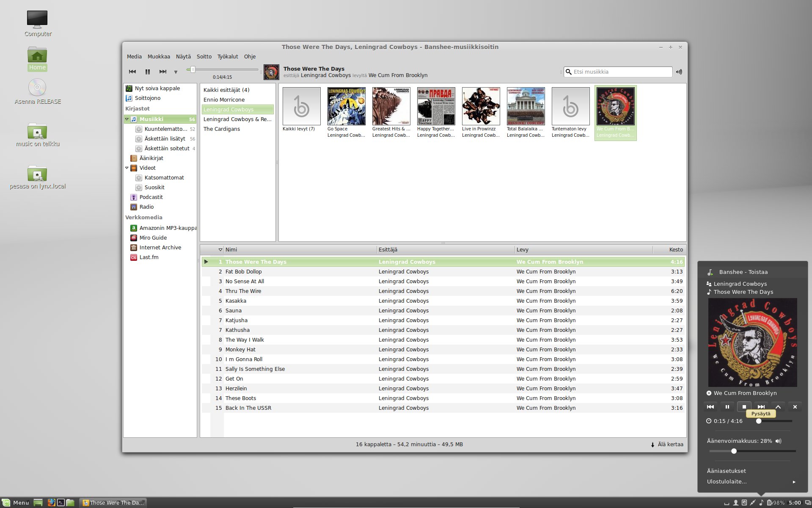Open Internet Archive source

tap(160, 247)
